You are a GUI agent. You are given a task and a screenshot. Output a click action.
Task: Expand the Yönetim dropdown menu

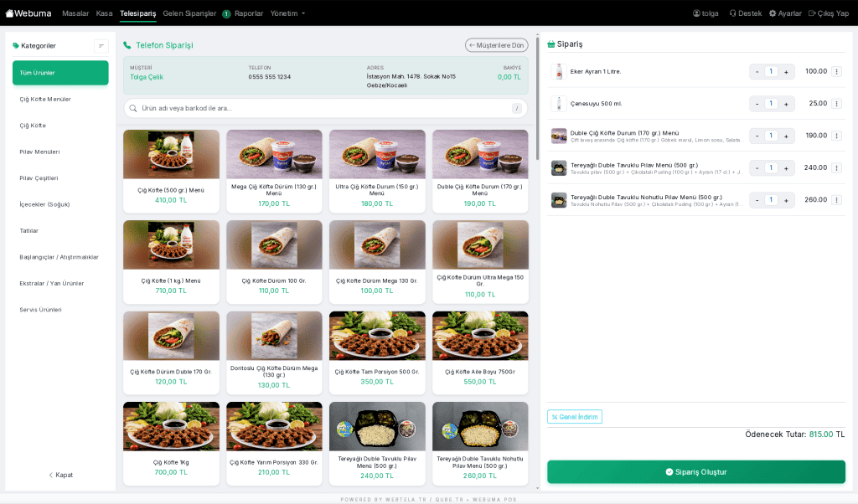(x=288, y=13)
